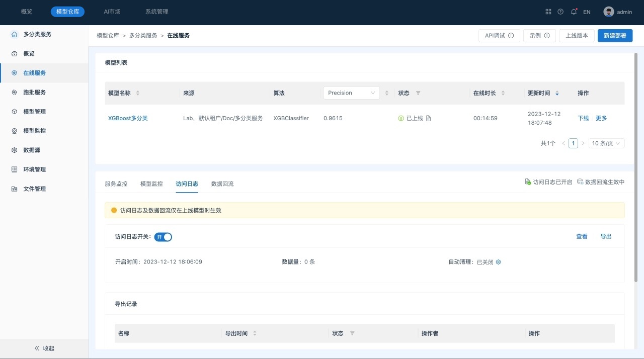Open the 服务监控 tab

point(116,184)
